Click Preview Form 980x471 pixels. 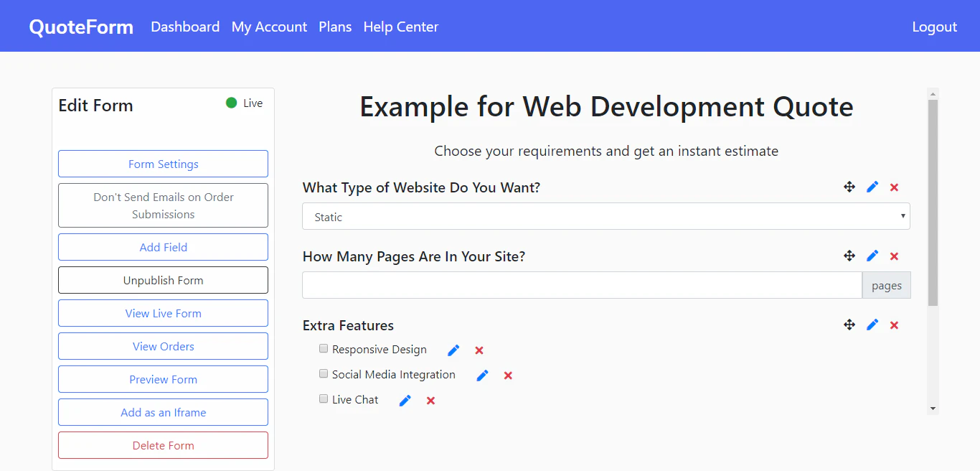pyautogui.click(x=163, y=379)
